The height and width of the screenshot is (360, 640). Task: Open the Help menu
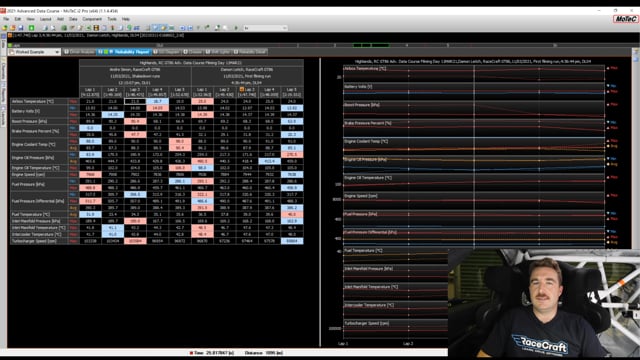(x=126, y=19)
